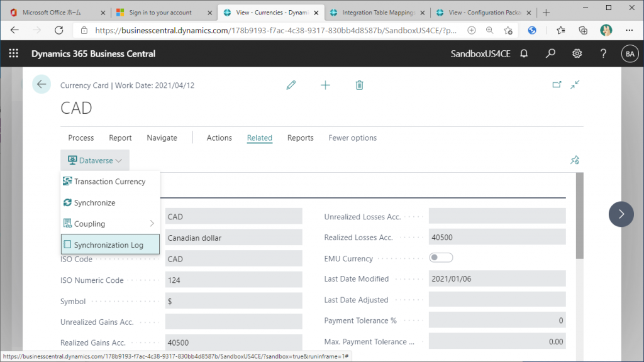Screen dimensions: 644x362
Task: Click Fewer options
Action: tap(352, 138)
